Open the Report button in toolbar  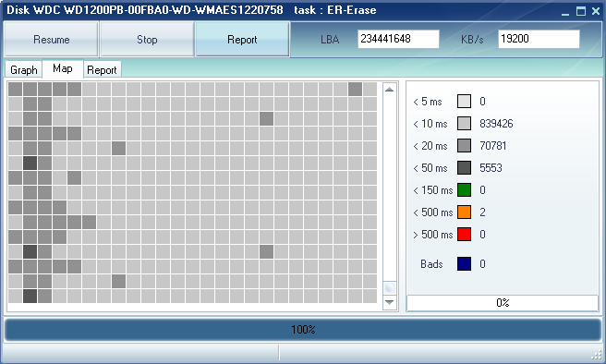point(242,40)
